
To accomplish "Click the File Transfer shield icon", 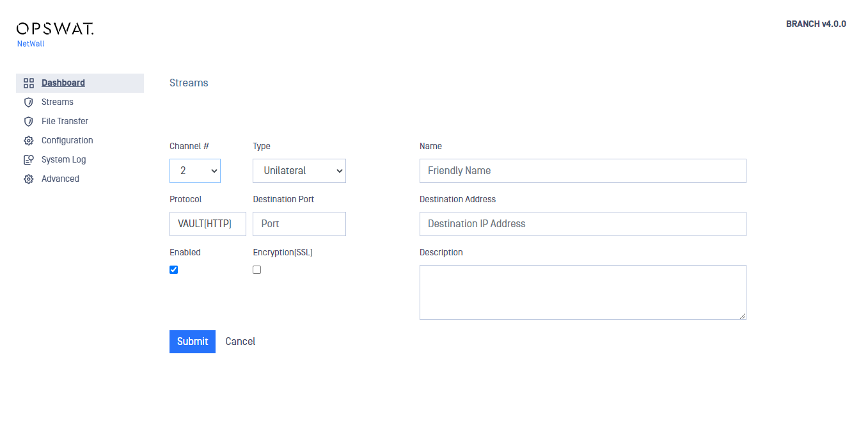I will [x=28, y=122].
